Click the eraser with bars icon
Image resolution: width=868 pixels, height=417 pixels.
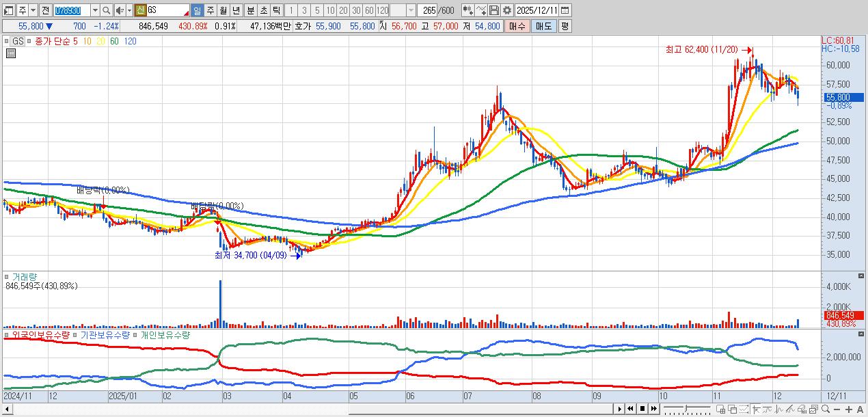point(802,409)
